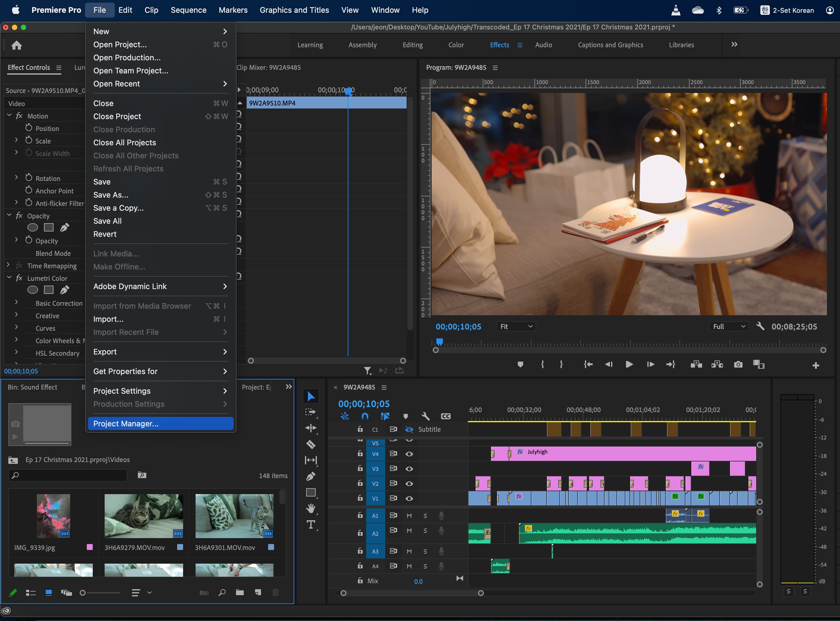
Task: Select the Slip tool
Action: (311, 460)
